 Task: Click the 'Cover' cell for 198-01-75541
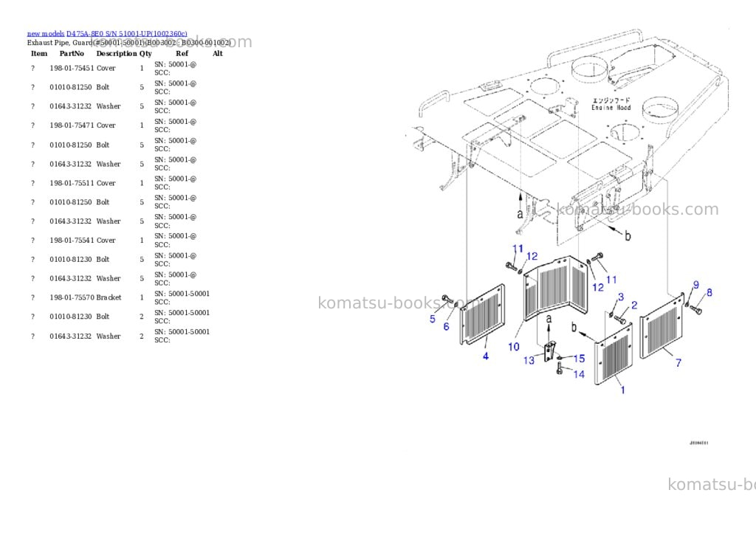pyautogui.click(x=106, y=240)
